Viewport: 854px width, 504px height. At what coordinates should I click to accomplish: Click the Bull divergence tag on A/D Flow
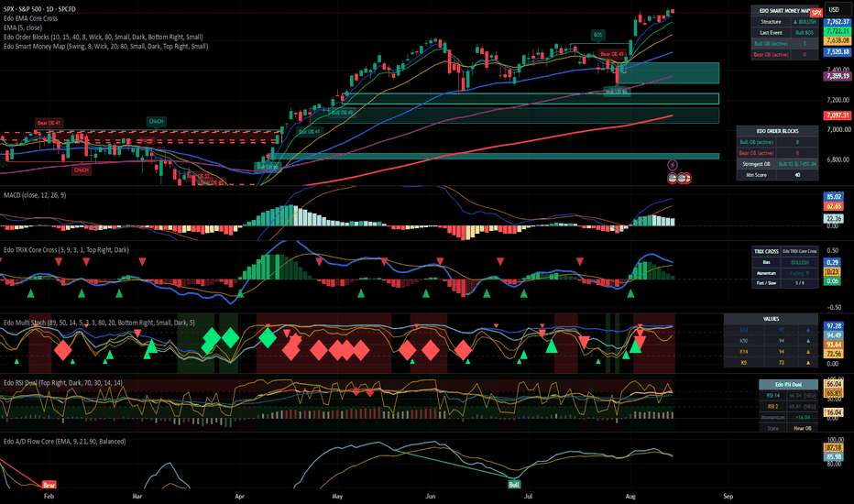click(514, 485)
